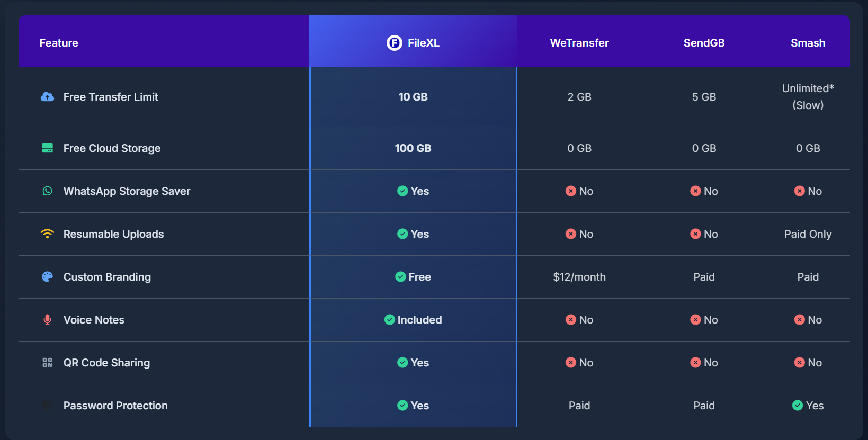Click red X in Smash QR Code Sharing cell
The height and width of the screenshot is (440, 868).
pos(800,363)
